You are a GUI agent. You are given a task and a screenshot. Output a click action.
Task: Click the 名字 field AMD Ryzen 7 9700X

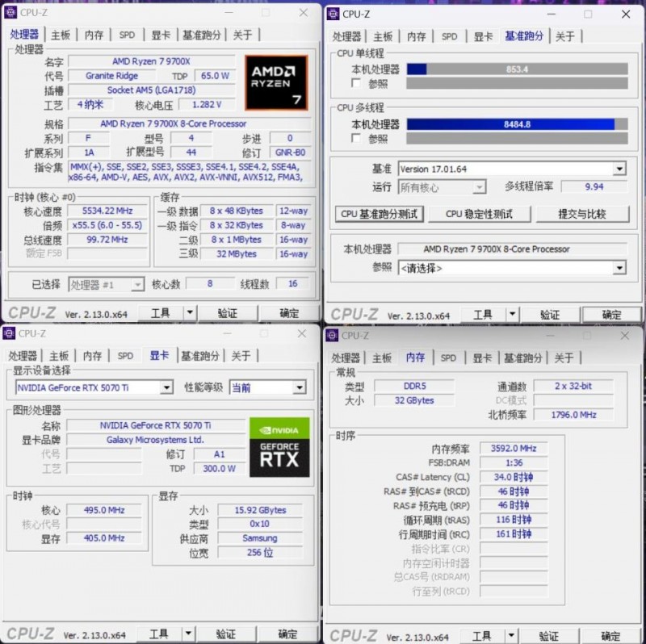151,61
